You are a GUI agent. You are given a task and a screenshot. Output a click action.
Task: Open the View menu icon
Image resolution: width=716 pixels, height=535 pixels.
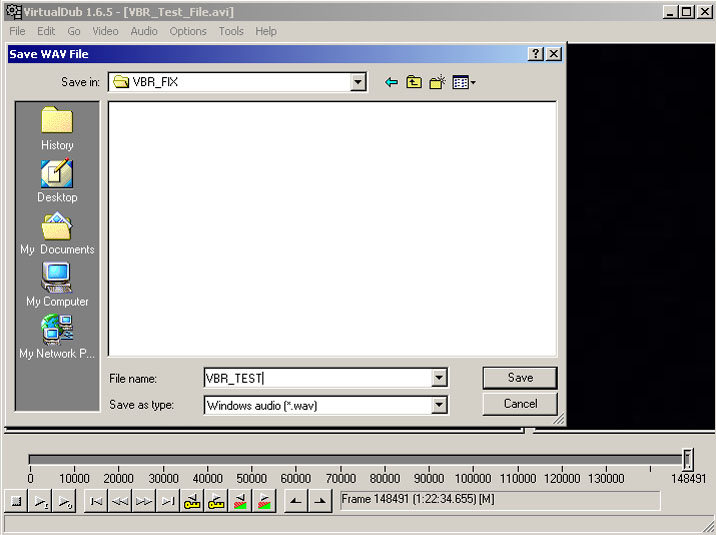(x=463, y=82)
